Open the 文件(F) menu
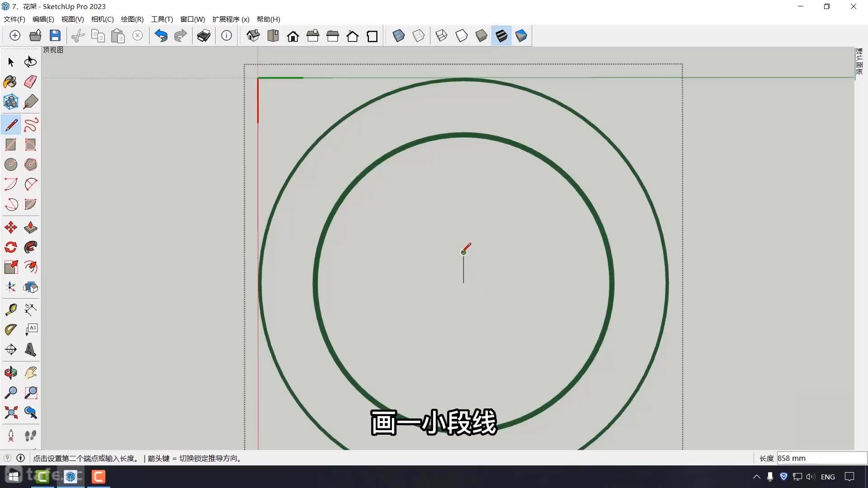Image resolution: width=868 pixels, height=488 pixels. [14, 19]
